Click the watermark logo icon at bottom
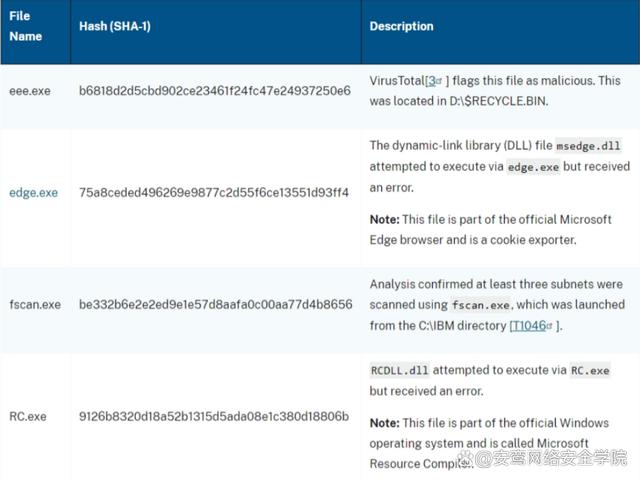This screenshot has height=481, width=640. tap(466, 459)
